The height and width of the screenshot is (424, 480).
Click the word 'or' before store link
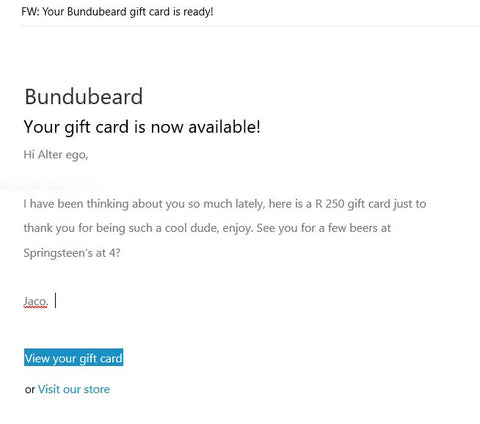pyautogui.click(x=30, y=389)
